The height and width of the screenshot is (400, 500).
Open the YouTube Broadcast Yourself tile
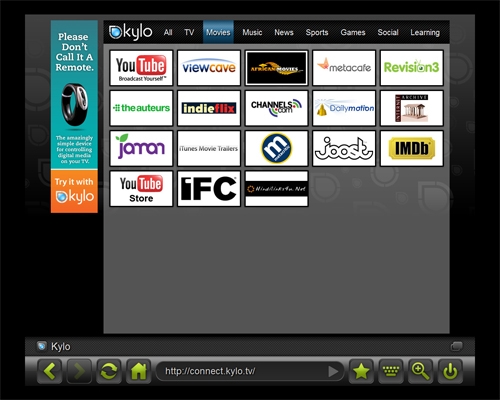pos(141,68)
